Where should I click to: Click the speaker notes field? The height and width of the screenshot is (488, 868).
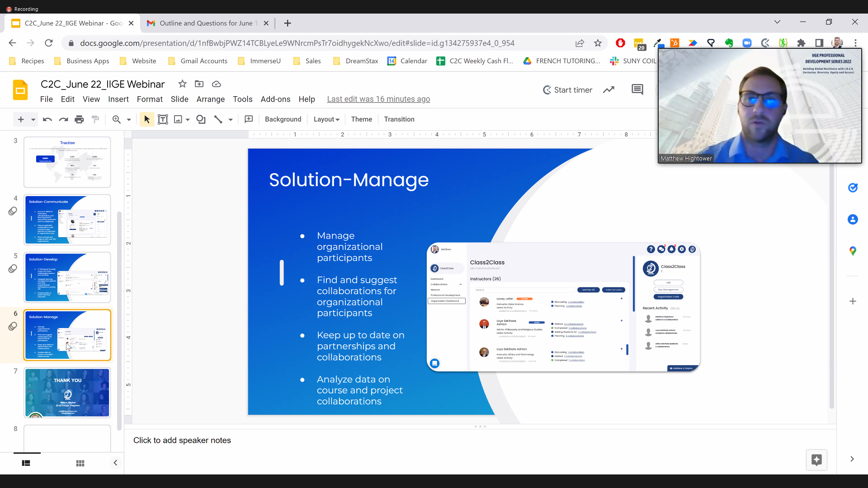point(479,441)
